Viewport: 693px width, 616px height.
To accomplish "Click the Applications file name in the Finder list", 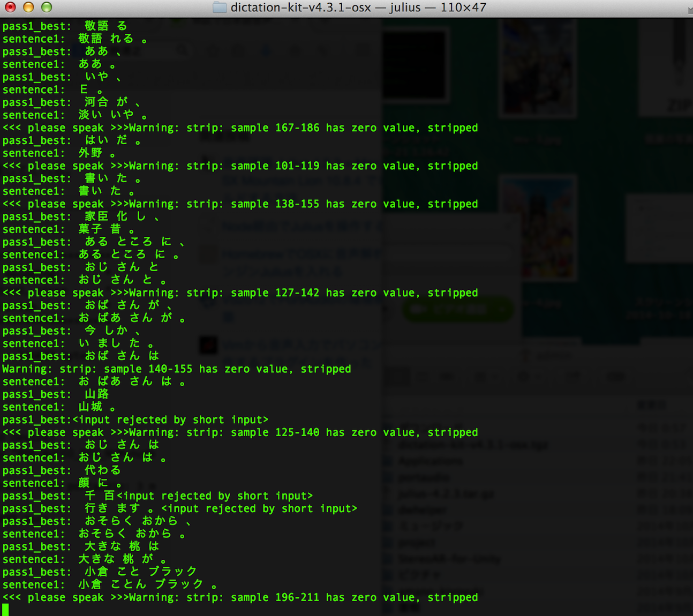I will pyautogui.click(x=430, y=461).
